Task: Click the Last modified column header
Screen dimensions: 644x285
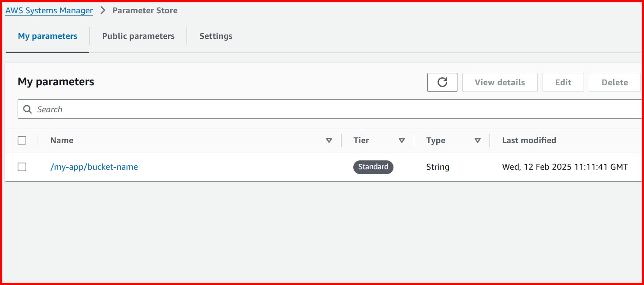Action: click(x=529, y=141)
